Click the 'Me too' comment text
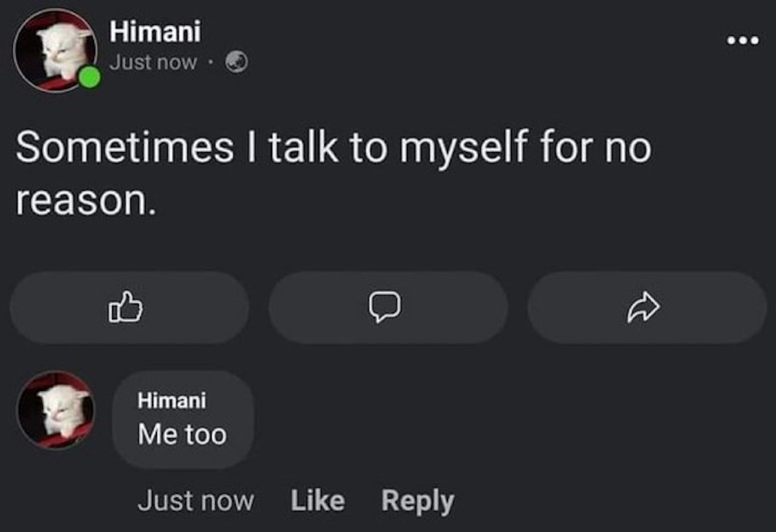The width and height of the screenshot is (776, 532). (x=182, y=434)
